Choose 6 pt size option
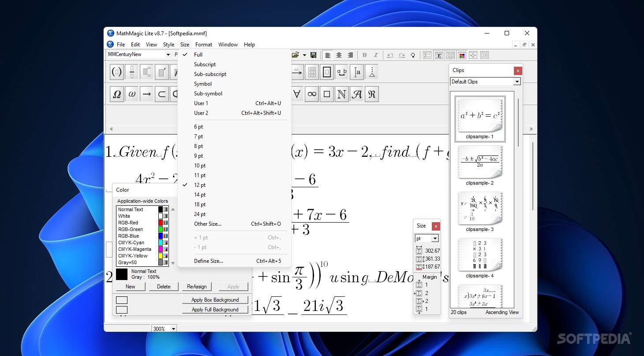This screenshot has height=356, width=644. click(234, 127)
